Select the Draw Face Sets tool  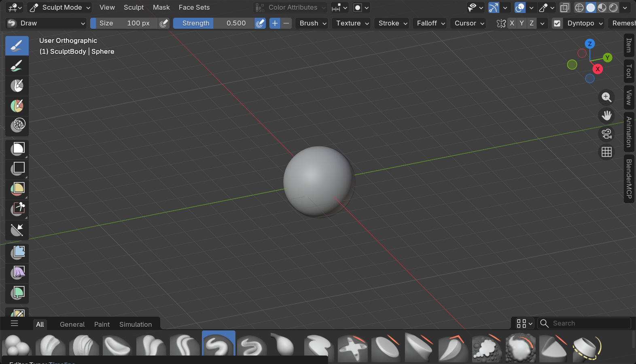[x=17, y=106]
